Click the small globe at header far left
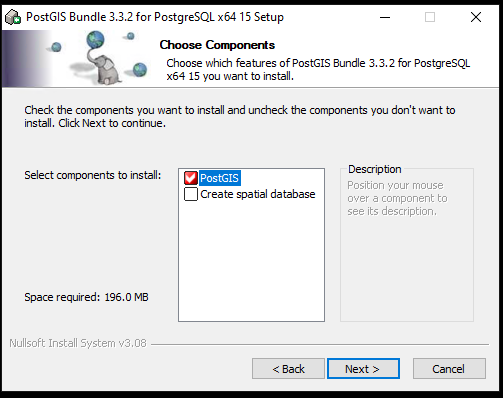The image size is (503, 398). click(x=56, y=47)
